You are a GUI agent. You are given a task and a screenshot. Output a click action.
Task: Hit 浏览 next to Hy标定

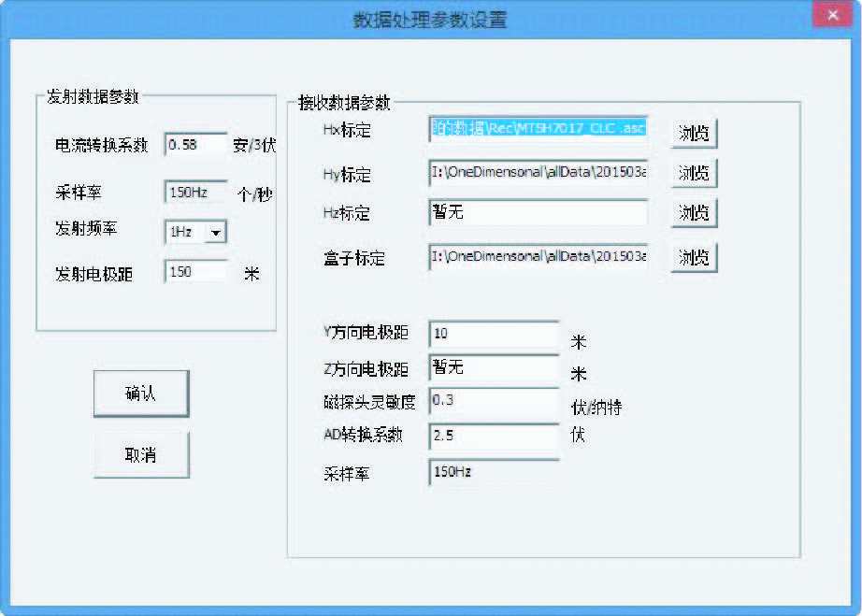point(693,174)
